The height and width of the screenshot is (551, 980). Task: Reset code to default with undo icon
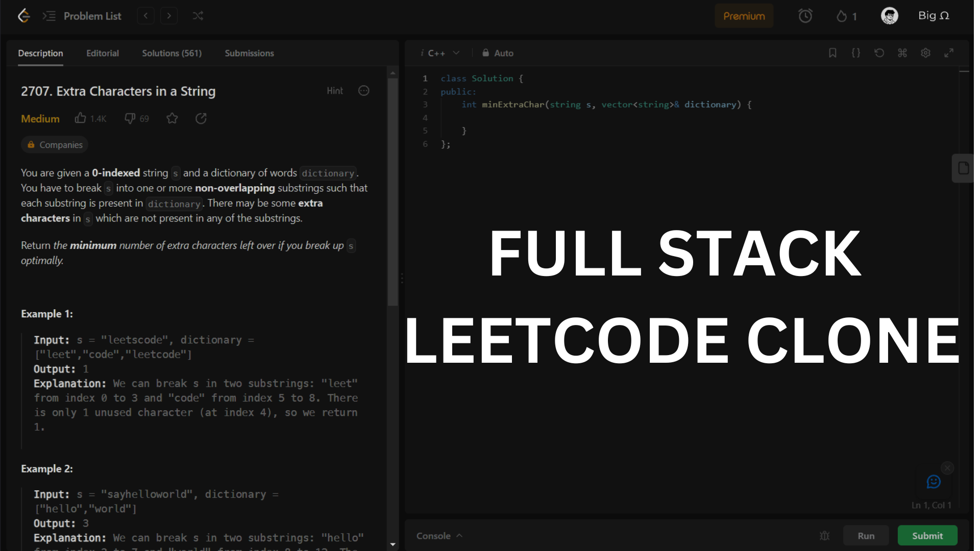(879, 53)
